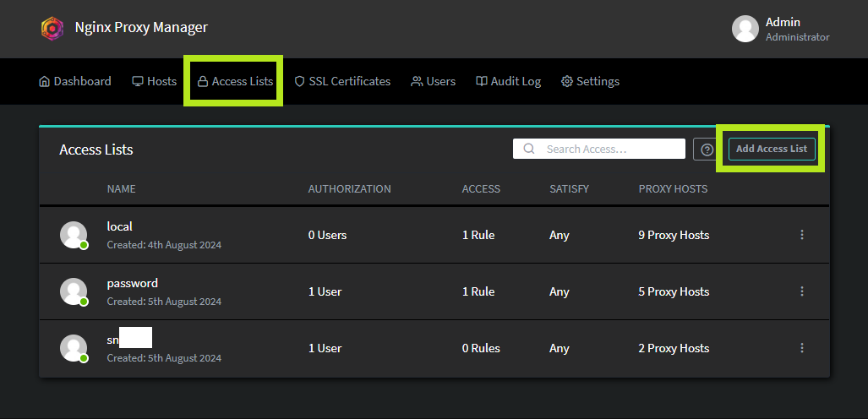The image size is (868, 419).
Task: Click the avatar of the local access list
Action: click(74, 235)
